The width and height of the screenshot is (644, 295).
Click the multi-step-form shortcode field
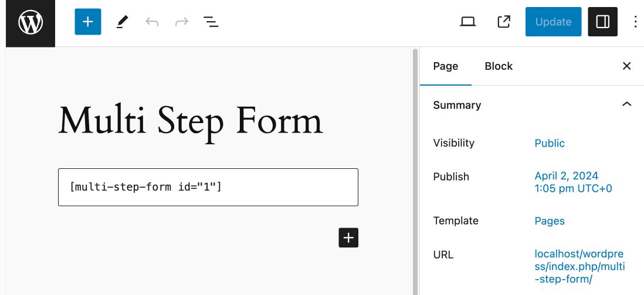pyautogui.click(x=208, y=187)
